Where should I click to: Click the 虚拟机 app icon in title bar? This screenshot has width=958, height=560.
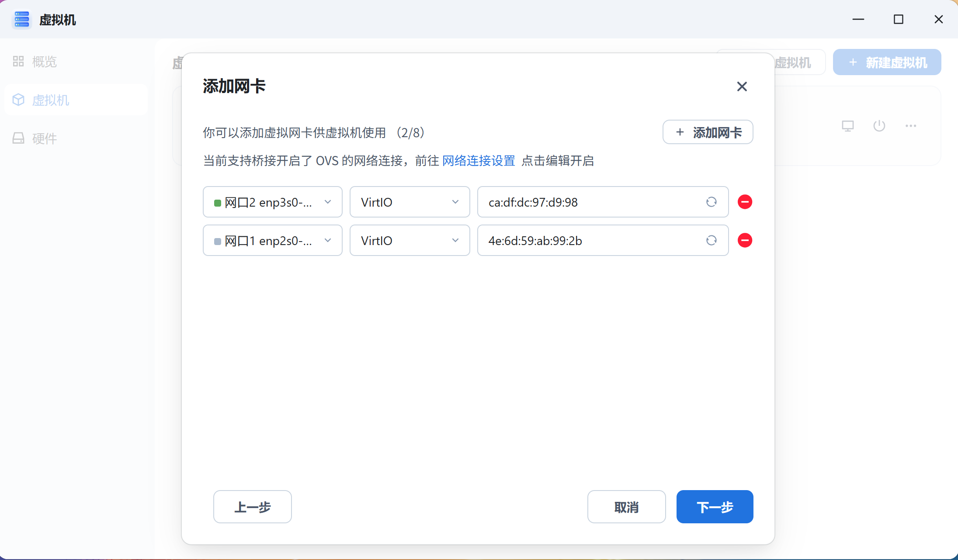21,20
